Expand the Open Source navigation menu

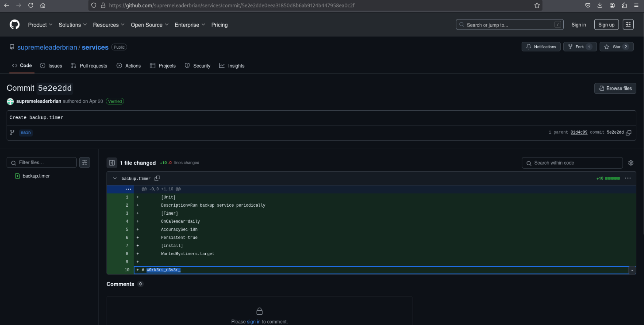[x=150, y=25]
